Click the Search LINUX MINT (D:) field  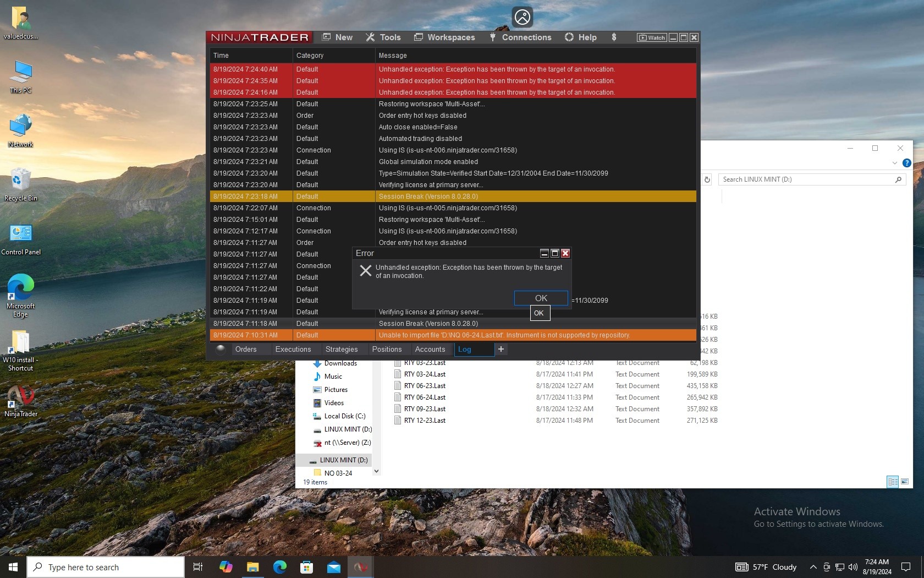811,179
